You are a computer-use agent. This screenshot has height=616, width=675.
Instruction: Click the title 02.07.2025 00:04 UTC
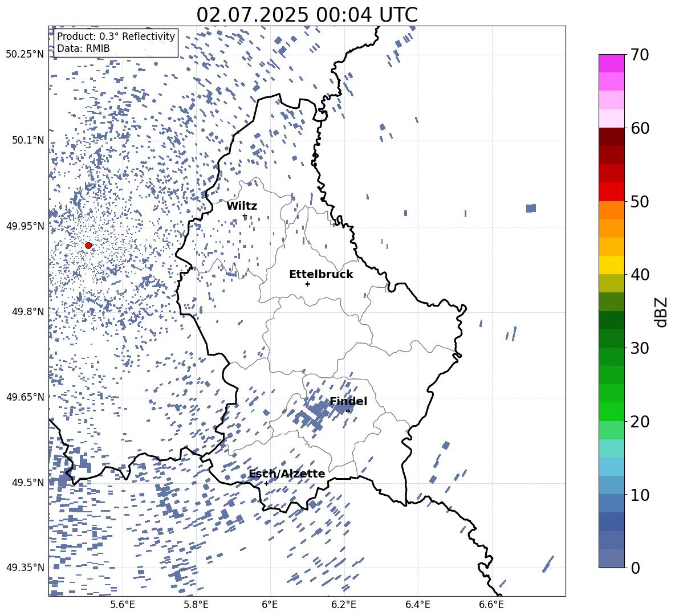[307, 15]
